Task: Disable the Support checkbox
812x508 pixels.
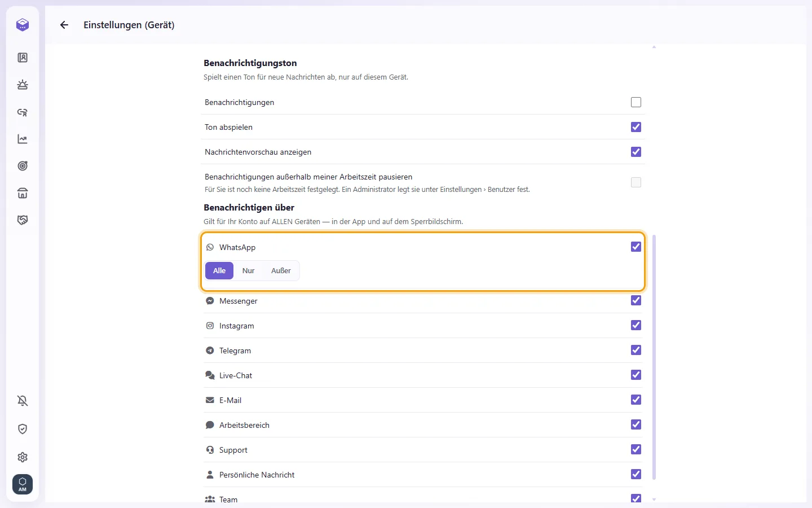Action: click(x=636, y=449)
